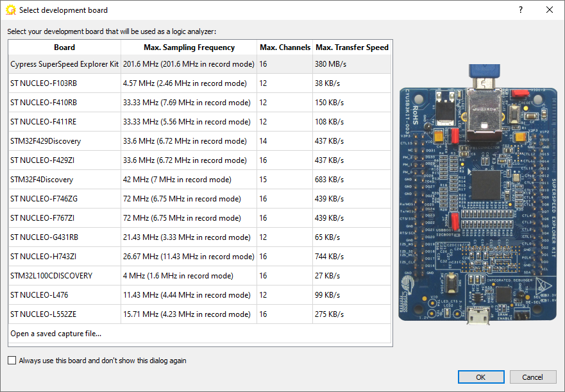Click the 275 KB/s transfer speed cell
This screenshot has width=565, height=392.
351,314
